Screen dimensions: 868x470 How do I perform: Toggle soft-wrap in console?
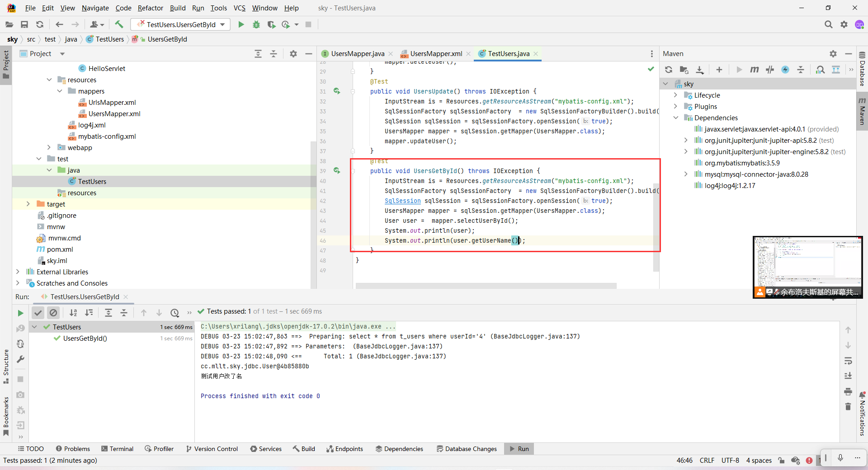[x=848, y=361]
